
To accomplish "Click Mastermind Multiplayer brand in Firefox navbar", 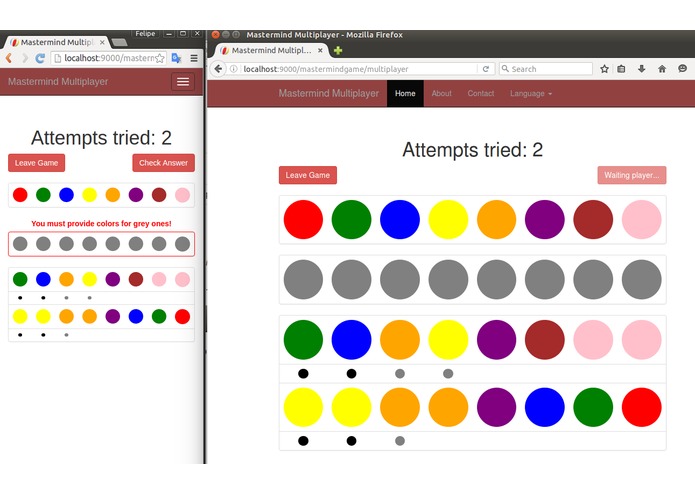I will click(x=328, y=93).
